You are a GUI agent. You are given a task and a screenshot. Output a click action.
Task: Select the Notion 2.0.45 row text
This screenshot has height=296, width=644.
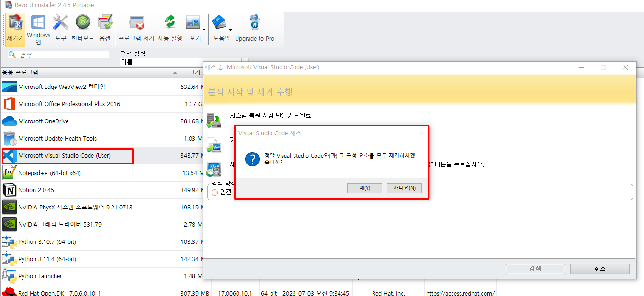click(x=36, y=190)
